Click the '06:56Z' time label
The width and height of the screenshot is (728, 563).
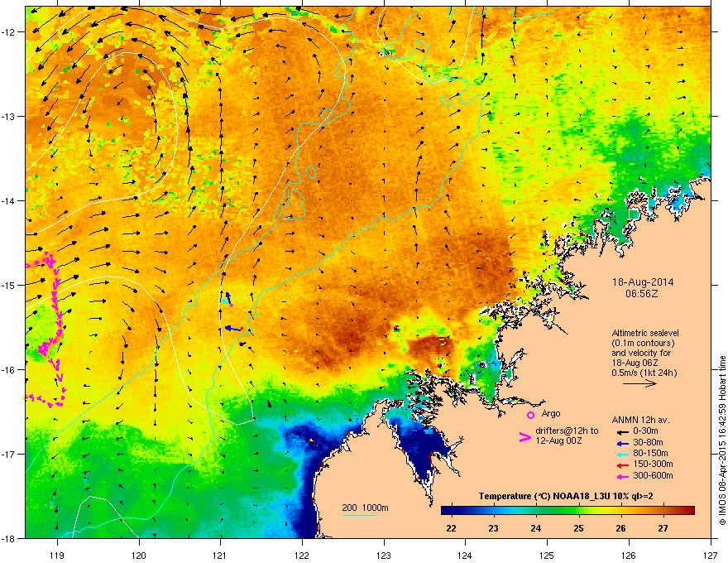(x=642, y=294)
